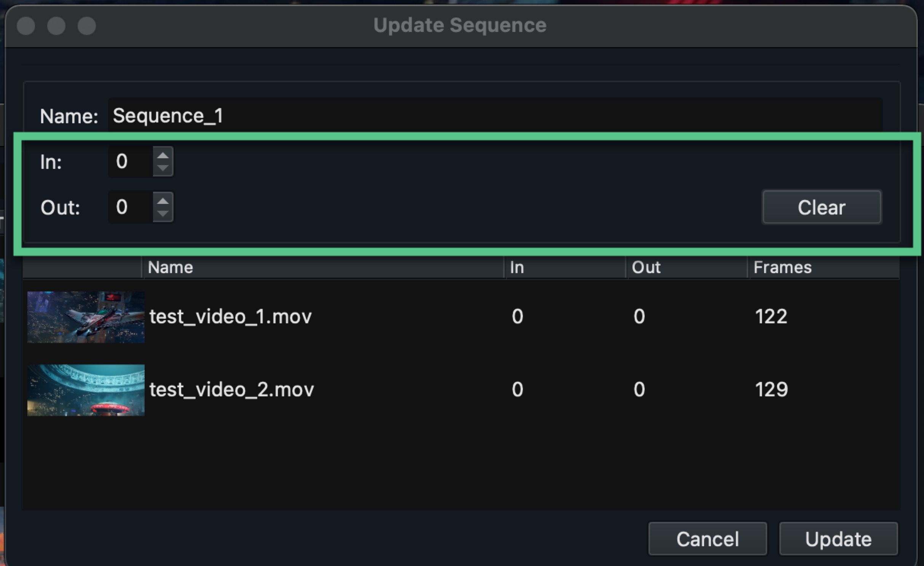Edit the Out value field
924x566 pixels.
pyautogui.click(x=127, y=207)
